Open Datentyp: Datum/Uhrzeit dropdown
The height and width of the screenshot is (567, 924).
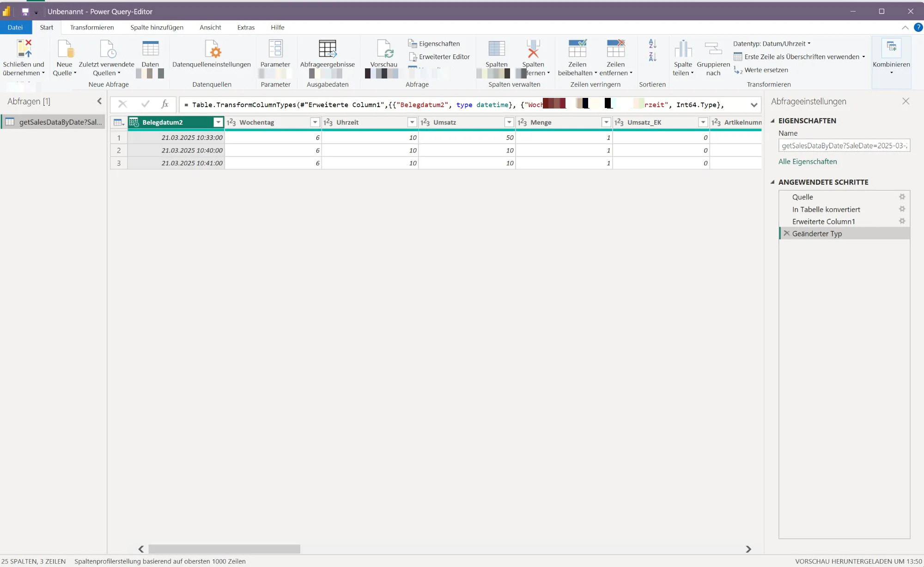[x=772, y=43]
